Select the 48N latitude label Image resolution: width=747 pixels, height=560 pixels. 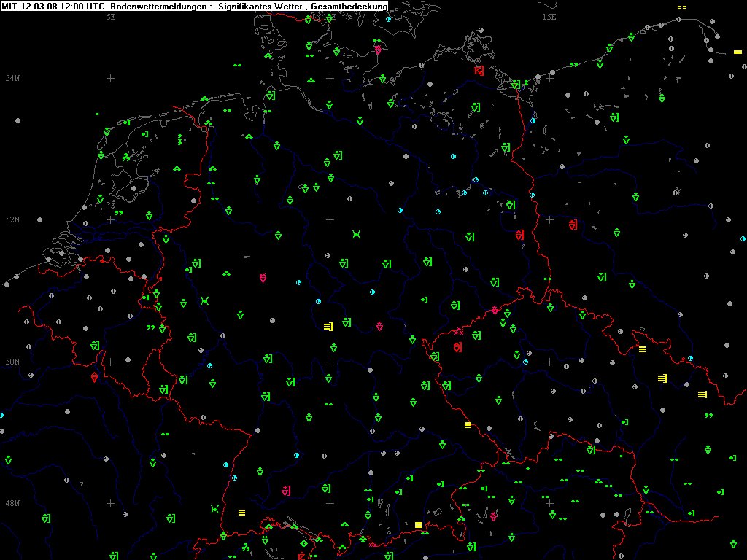click(12, 503)
